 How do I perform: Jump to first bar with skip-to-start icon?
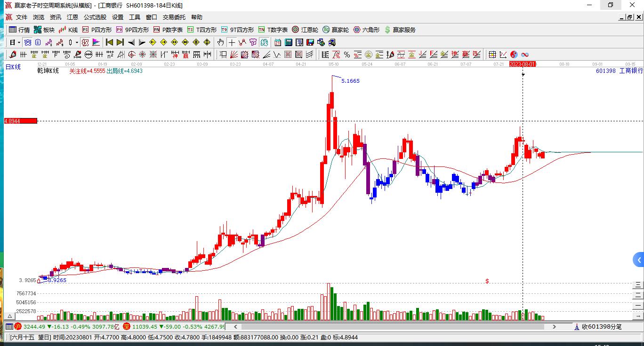[x=109, y=42]
